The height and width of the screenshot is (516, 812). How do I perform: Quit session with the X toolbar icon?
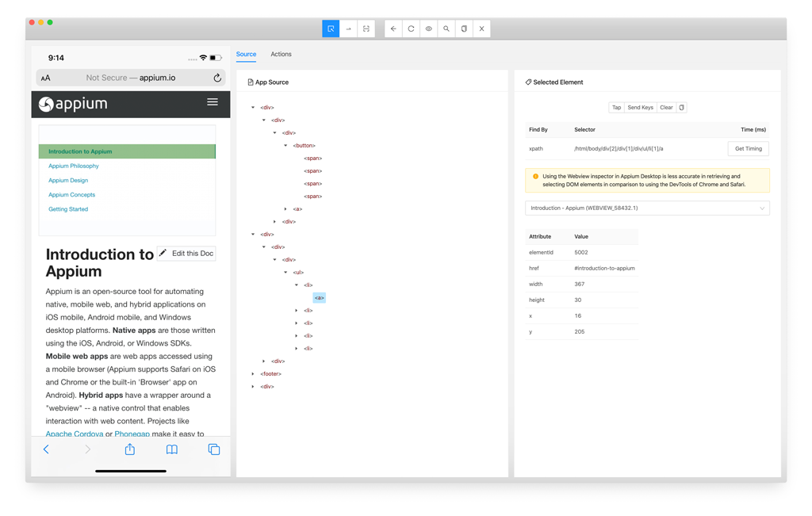[x=481, y=29]
